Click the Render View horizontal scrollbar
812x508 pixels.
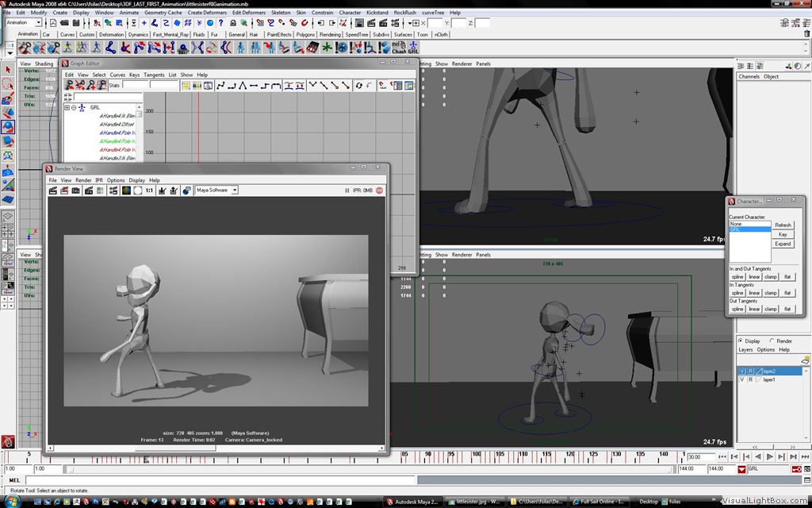coord(217,448)
